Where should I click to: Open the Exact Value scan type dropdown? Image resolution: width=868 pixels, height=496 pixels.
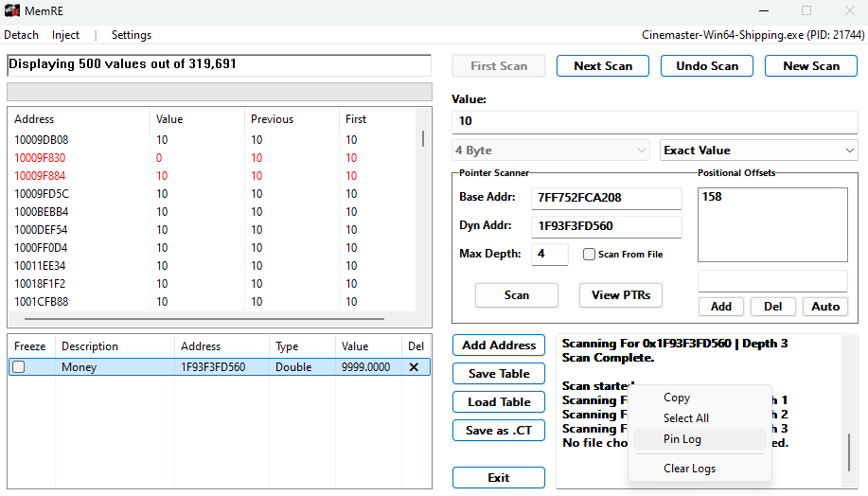[758, 151]
